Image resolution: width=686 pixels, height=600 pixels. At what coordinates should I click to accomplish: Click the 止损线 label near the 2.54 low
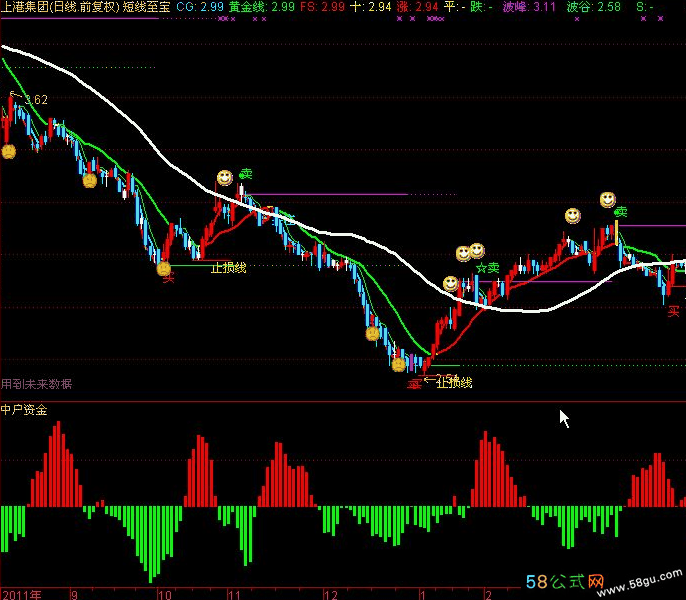click(x=454, y=383)
